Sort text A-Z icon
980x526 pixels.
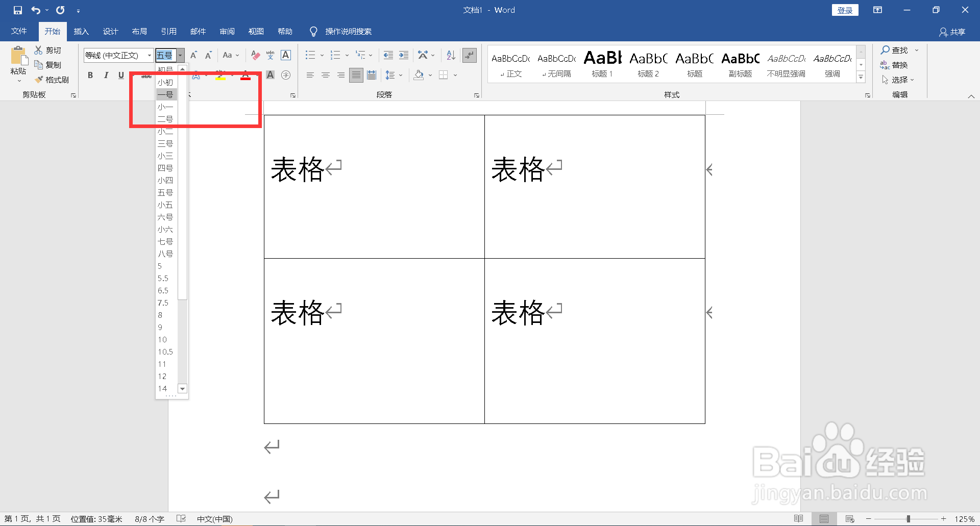click(x=451, y=55)
